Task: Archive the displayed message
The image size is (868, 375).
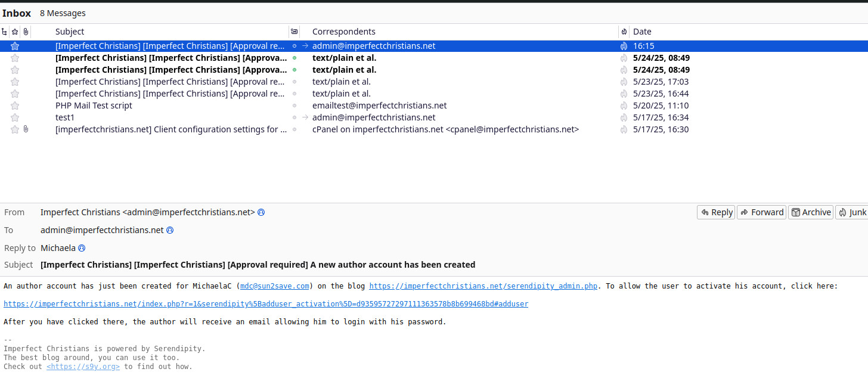Action: 810,212
